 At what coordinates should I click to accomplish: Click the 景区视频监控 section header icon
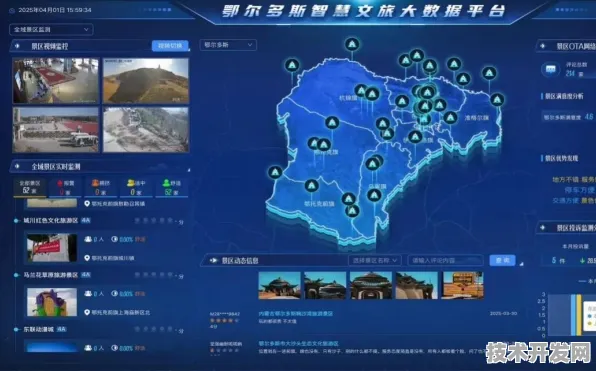[x=17, y=46]
